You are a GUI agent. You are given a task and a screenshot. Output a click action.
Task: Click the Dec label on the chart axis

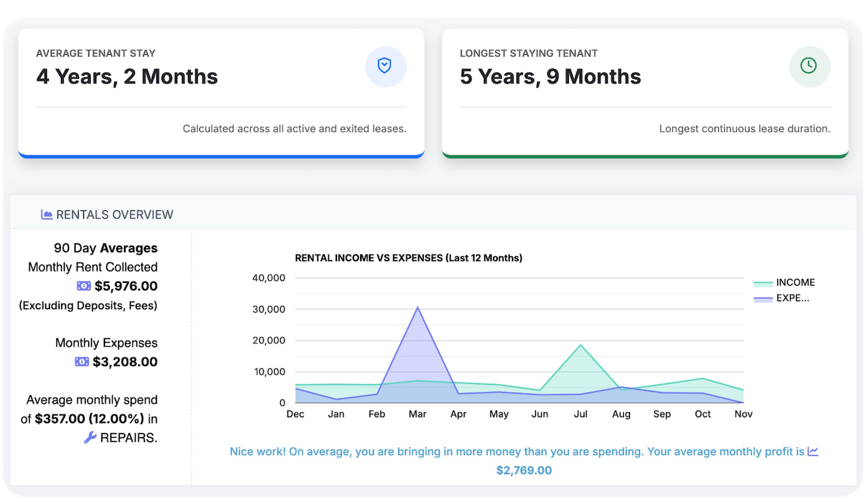(295, 414)
